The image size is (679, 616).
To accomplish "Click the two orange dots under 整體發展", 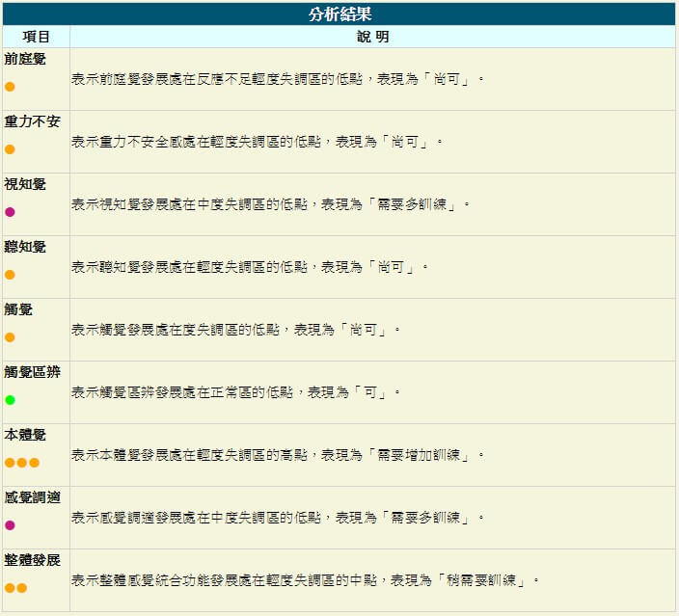I will click(x=15, y=588).
